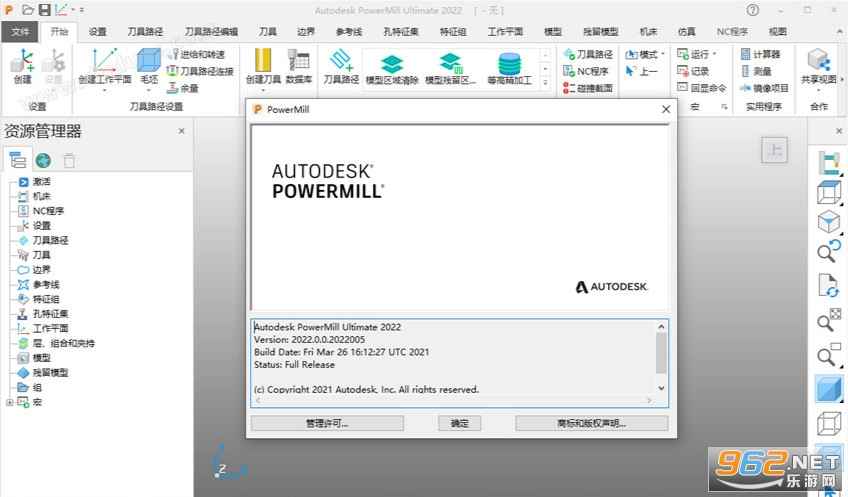848x497 pixels.
Task: Select Model Rest Area (模型残留区) strategy
Action: [x=450, y=69]
